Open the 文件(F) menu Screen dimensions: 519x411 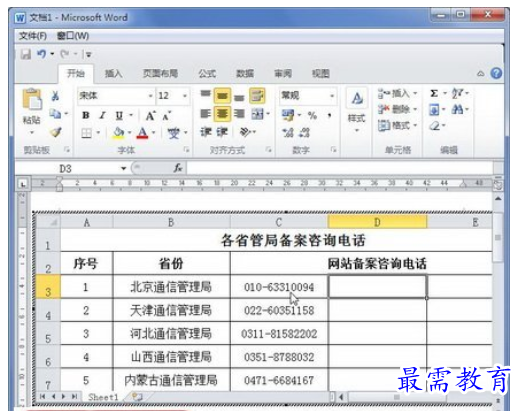tap(33, 36)
